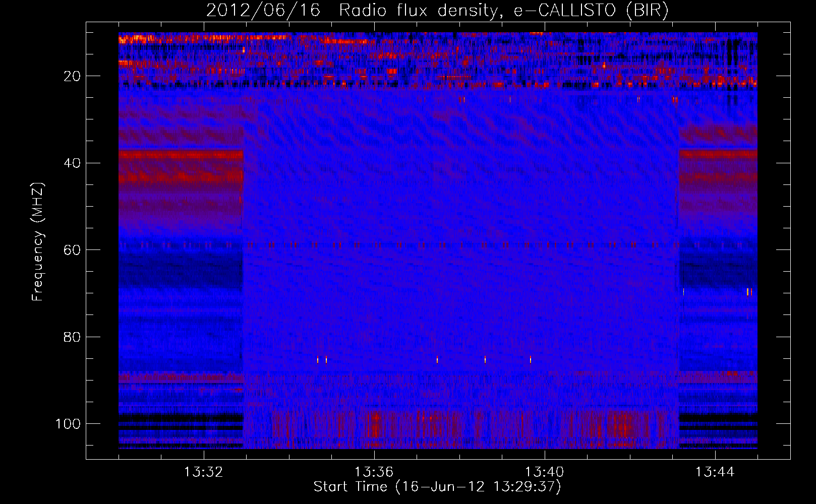Image resolution: width=816 pixels, height=504 pixels.
Task: Click the plot title '2012/06/16 Radio flux density, e-CALLISTO (BIR)'
Action: [437, 11]
